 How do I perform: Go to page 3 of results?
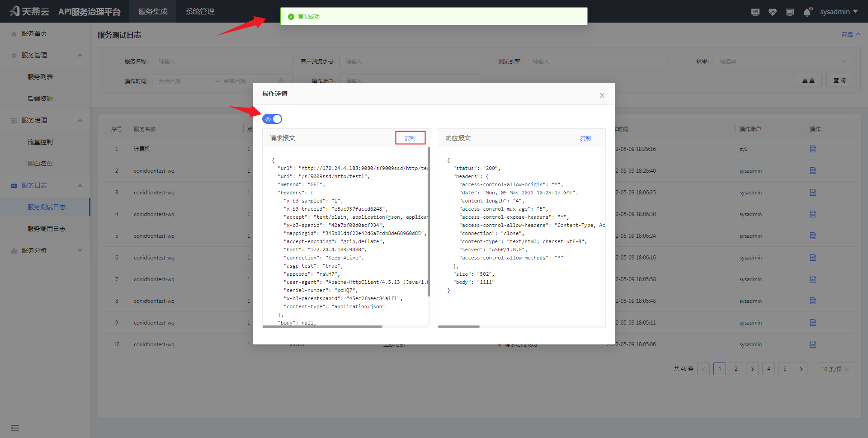coord(752,368)
